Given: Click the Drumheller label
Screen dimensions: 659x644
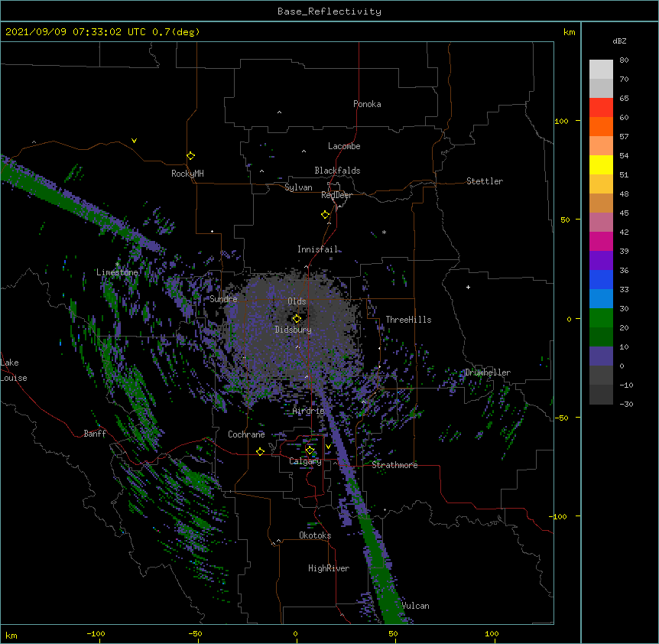Looking at the screenshot, I should (488, 372).
